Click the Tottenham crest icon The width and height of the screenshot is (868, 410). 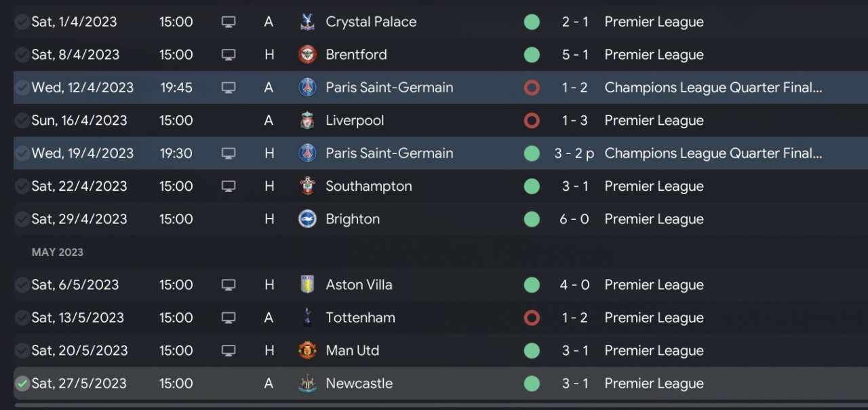(x=307, y=317)
